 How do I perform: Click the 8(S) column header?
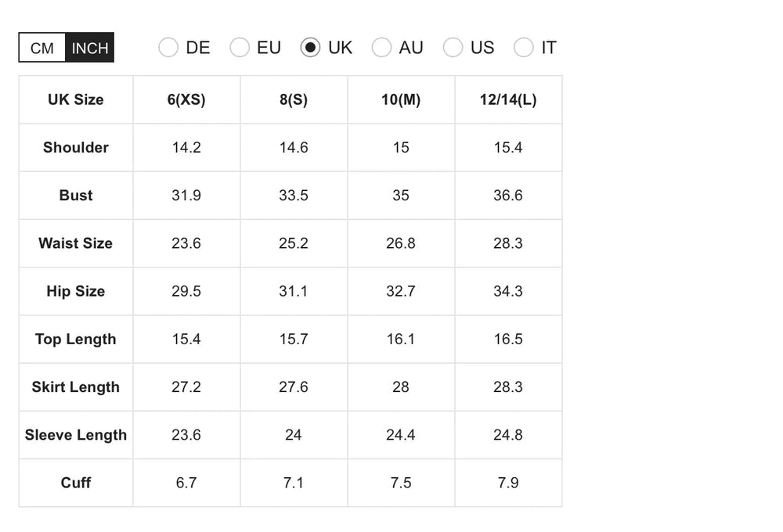coord(294,100)
